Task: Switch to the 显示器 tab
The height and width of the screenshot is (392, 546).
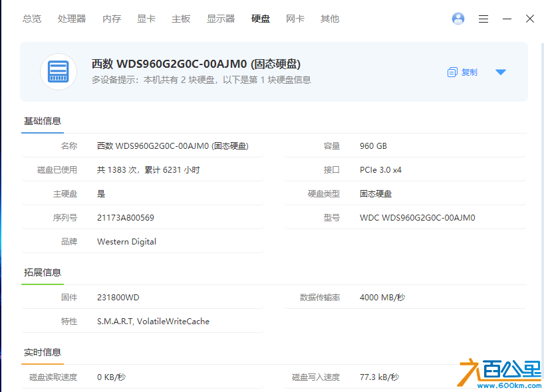Action: [221, 19]
